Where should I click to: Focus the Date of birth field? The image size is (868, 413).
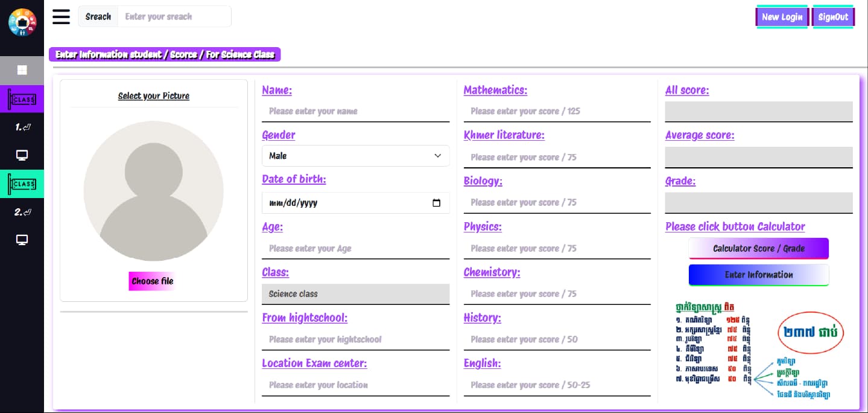click(x=356, y=203)
